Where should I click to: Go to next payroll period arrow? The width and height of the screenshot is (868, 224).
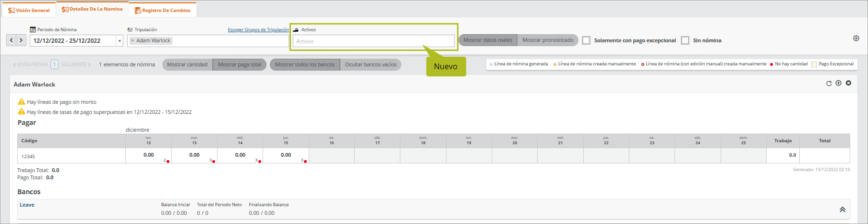(x=21, y=40)
